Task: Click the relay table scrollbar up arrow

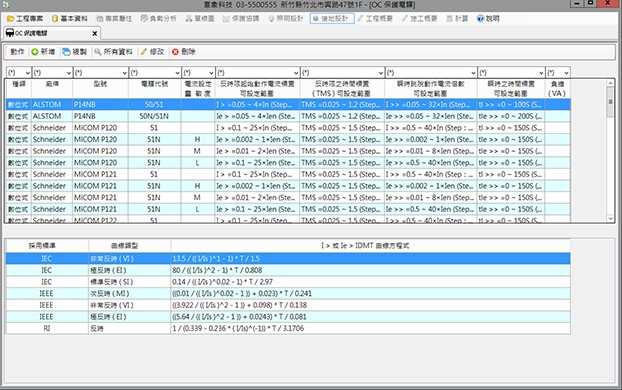Action: click(610, 83)
